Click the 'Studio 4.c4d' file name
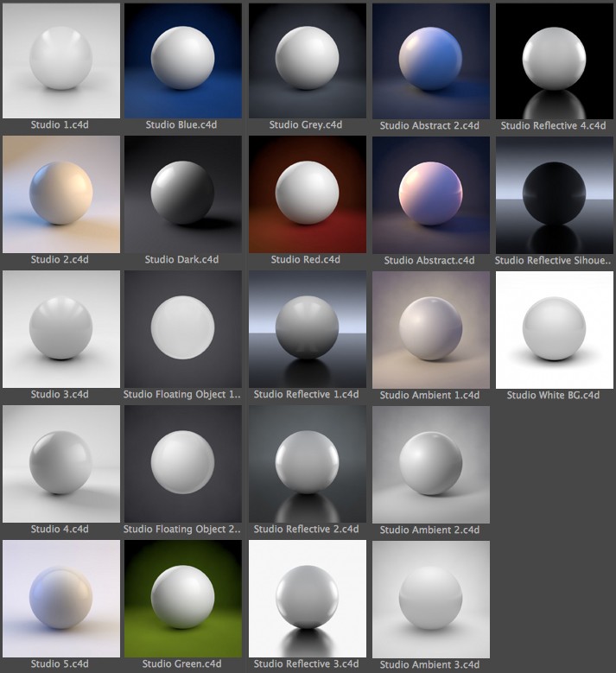 pyautogui.click(x=60, y=530)
